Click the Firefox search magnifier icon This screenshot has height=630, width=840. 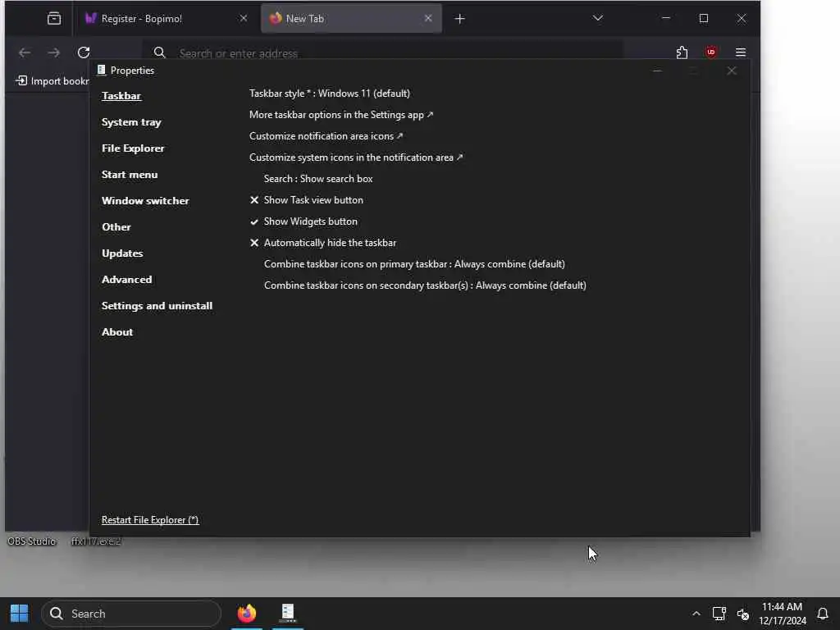159,52
